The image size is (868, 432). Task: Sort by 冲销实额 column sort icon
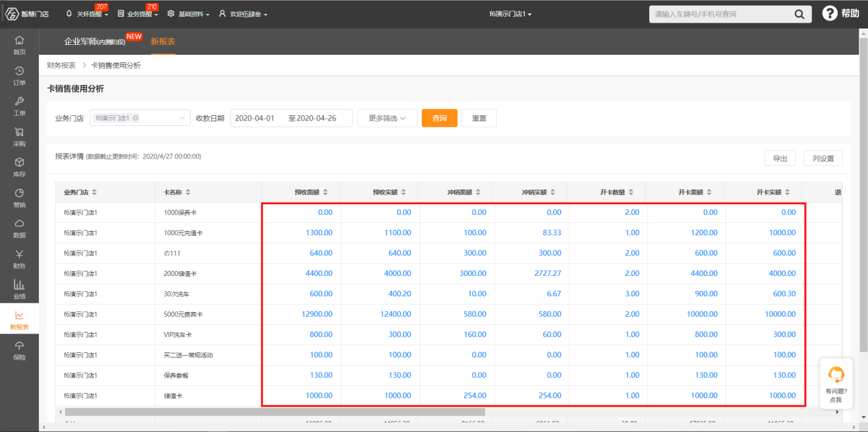(x=553, y=192)
